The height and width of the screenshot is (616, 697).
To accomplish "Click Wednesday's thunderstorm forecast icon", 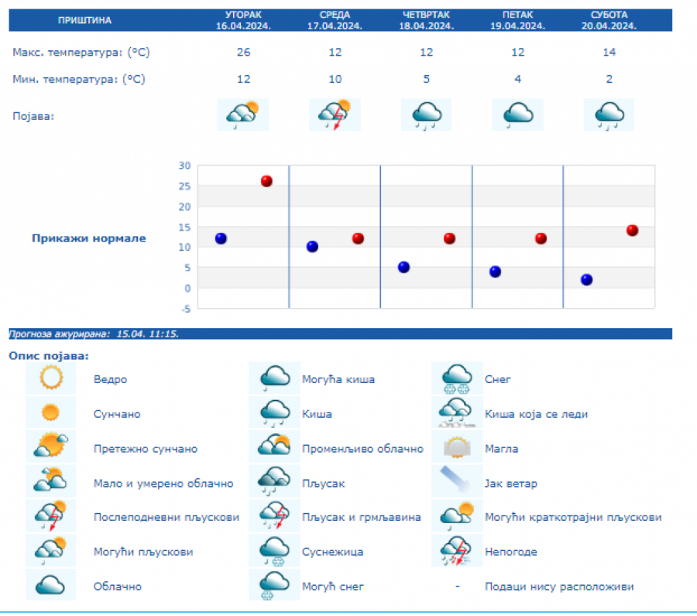I will 335,115.
